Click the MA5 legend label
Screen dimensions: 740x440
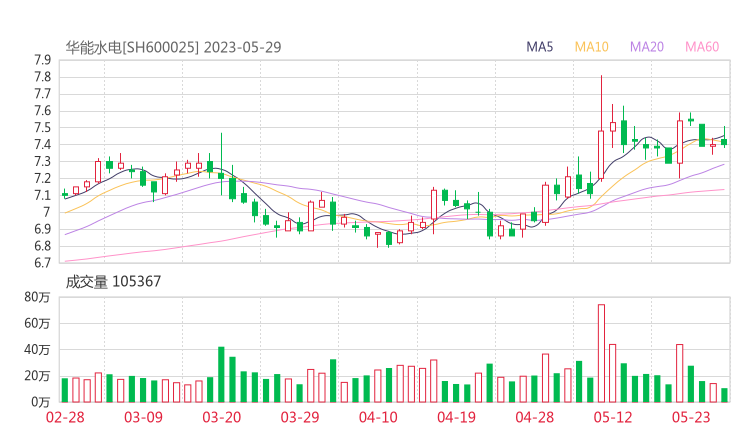pos(539,47)
